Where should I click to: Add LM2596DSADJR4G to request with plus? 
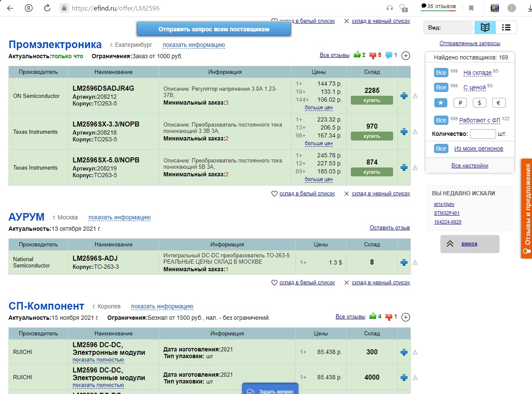pyautogui.click(x=404, y=96)
